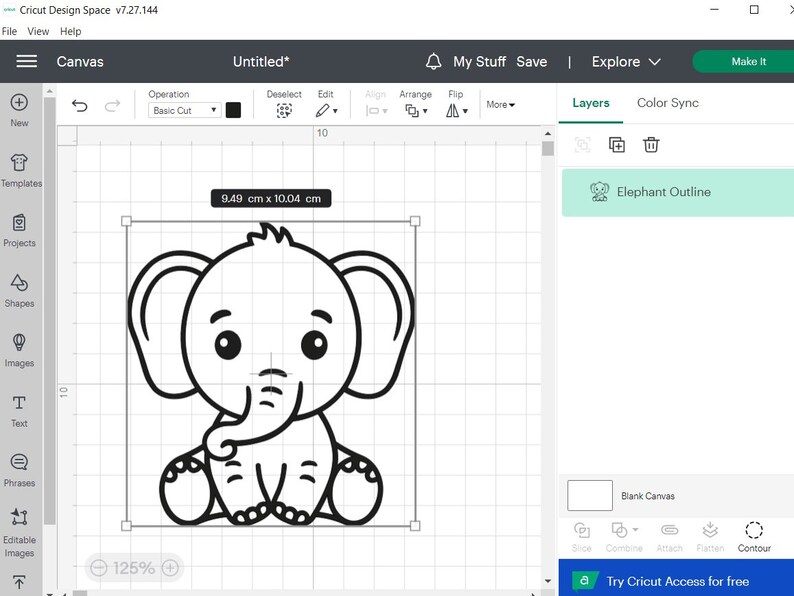Click the black operation color swatch

233,110
